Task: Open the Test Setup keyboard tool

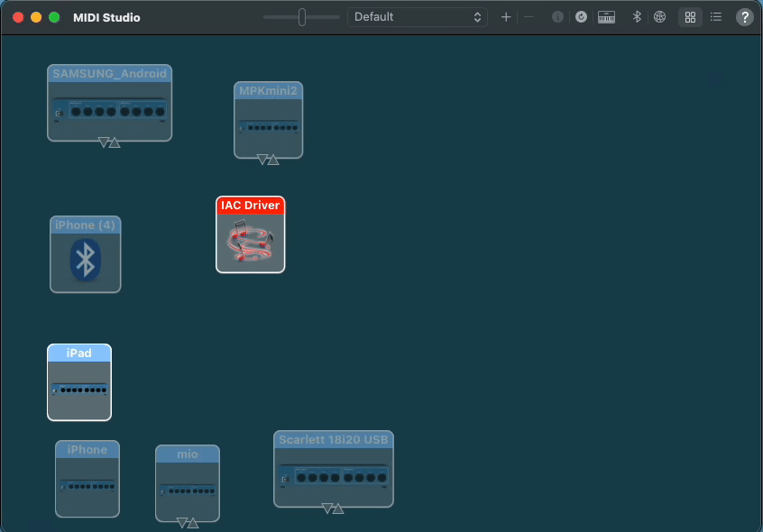Action: (x=606, y=17)
